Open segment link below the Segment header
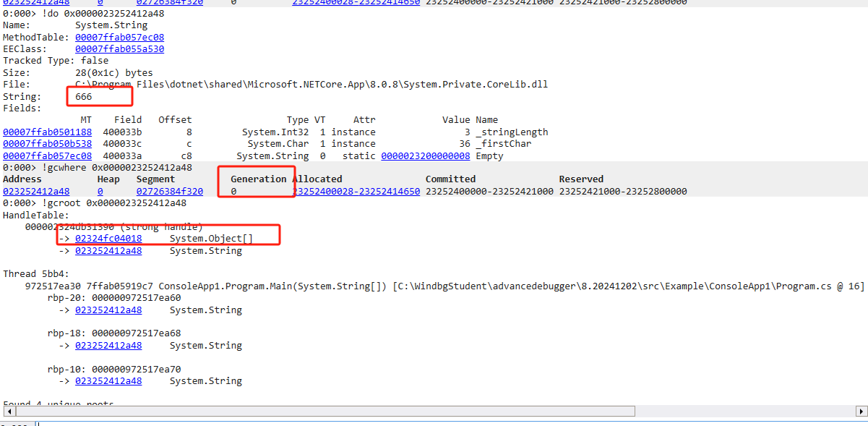This screenshot has height=426, width=868. click(169, 191)
